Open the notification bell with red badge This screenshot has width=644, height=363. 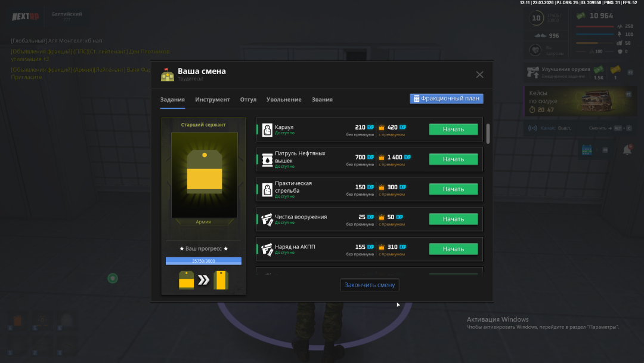[x=627, y=150]
